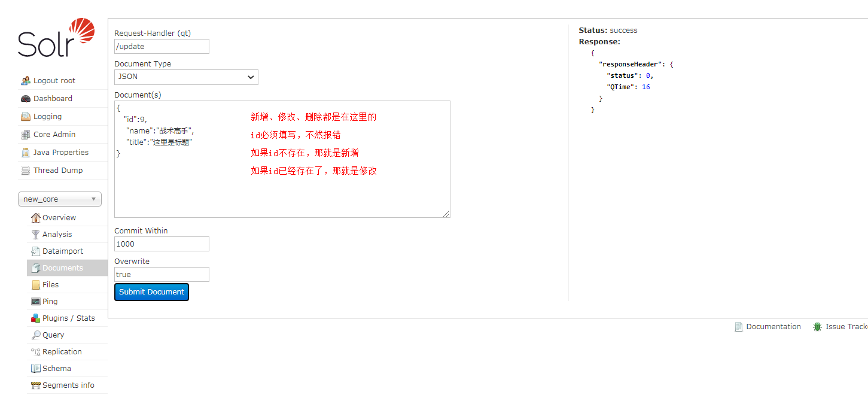Click the Solr sun logo

(x=83, y=31)
